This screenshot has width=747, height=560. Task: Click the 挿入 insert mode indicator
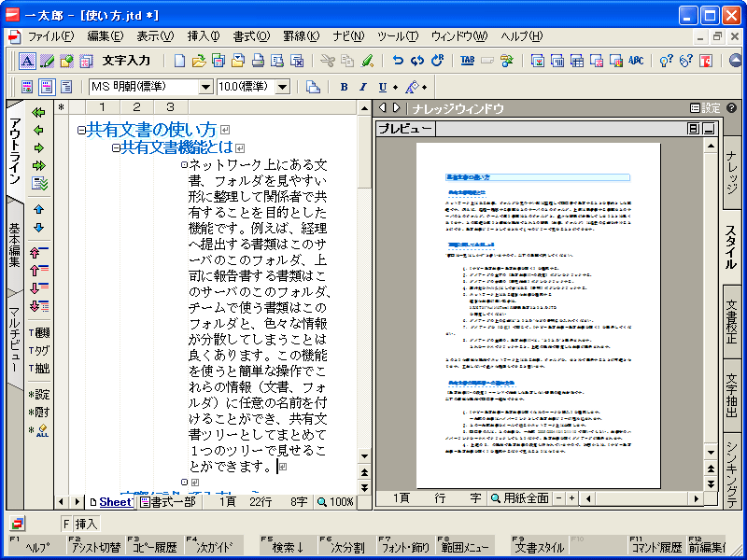point(86,524)
